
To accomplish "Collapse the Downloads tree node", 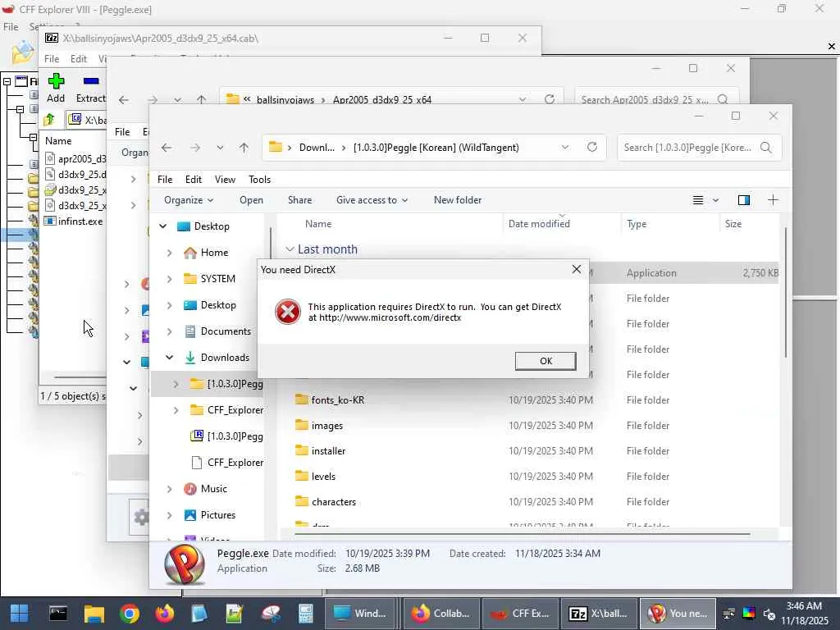I will pyautogui.click(x=169, y=358).
